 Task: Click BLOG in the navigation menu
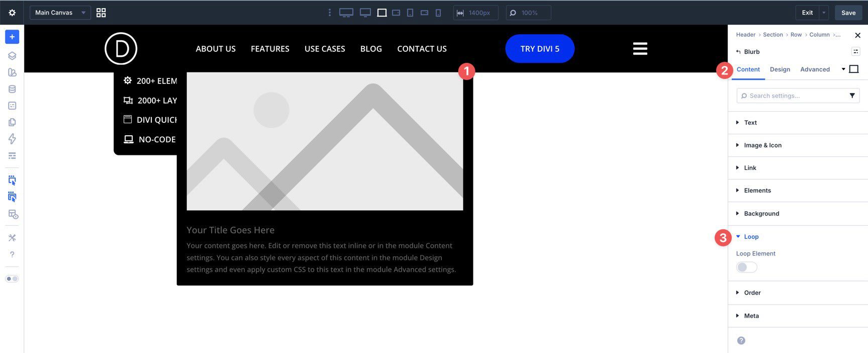tap(371, 49)
